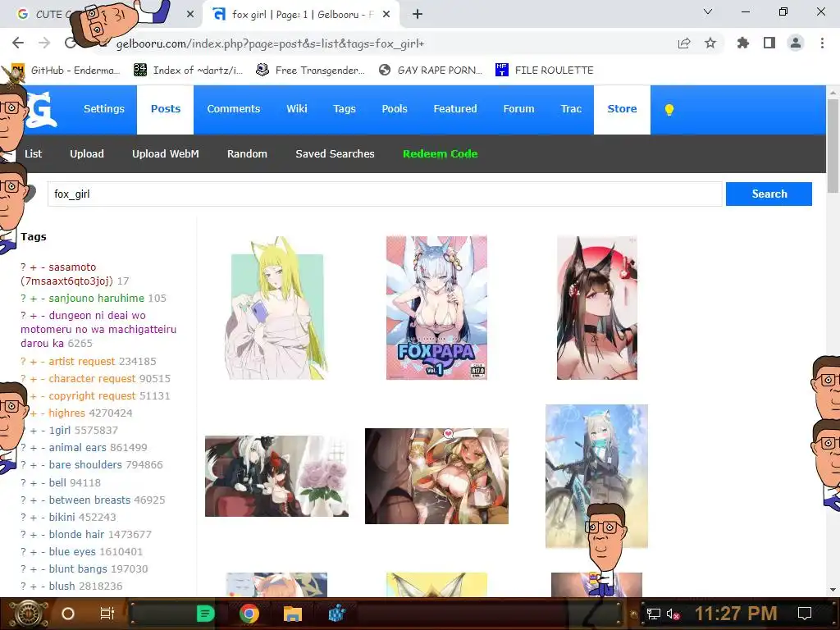Click the ? beside the blunt bangs tag
Screen dimensions: 840x630
pos(23,569)
